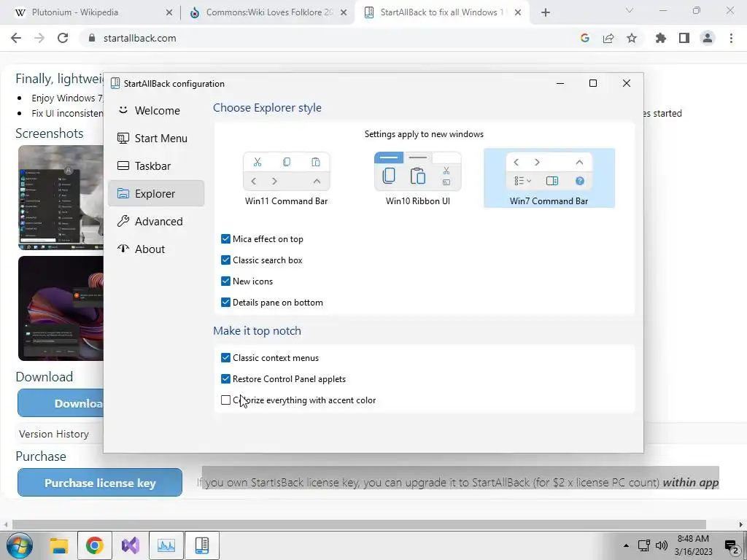Screen dimensions: 747x560
Task: Click the Download button on webpage
Action: (x=61, y=403)
